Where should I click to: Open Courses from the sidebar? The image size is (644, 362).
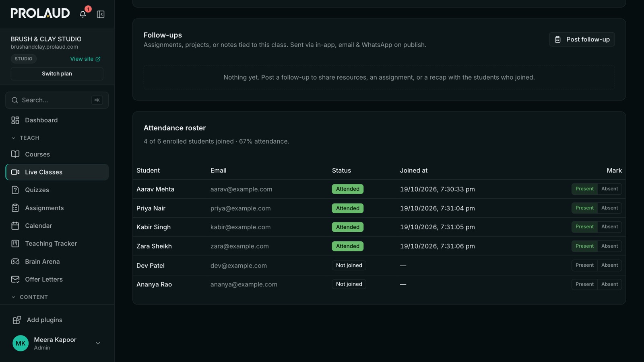[x=57, y=154]
